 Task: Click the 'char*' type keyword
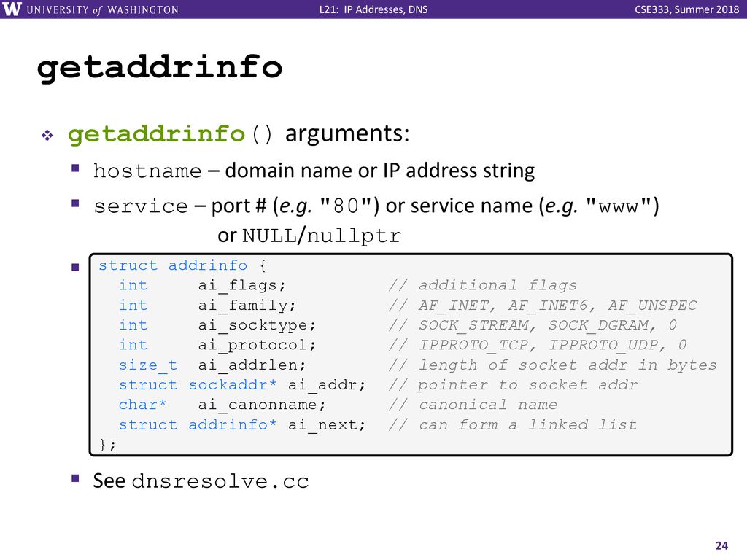(143, 405)
